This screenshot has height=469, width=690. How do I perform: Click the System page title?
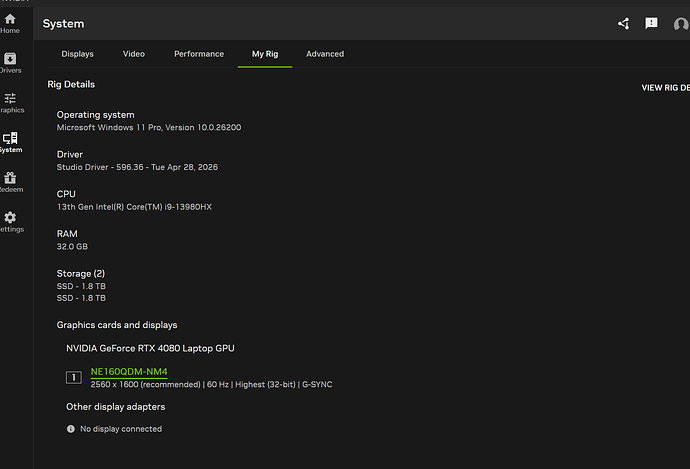(x=63, y=24)
